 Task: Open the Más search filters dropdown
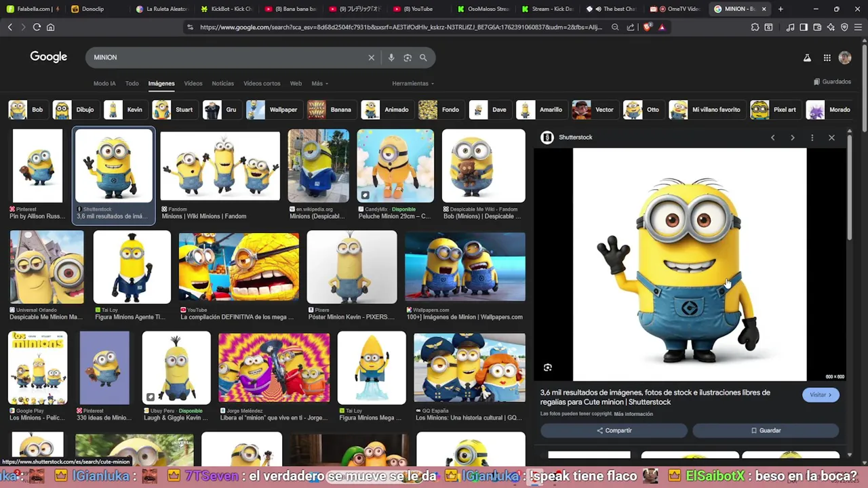[x=319, y=83]
